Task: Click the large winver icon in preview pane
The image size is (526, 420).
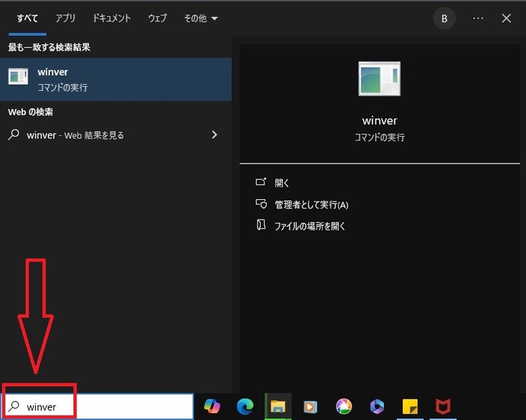Action: coord(379,79)
